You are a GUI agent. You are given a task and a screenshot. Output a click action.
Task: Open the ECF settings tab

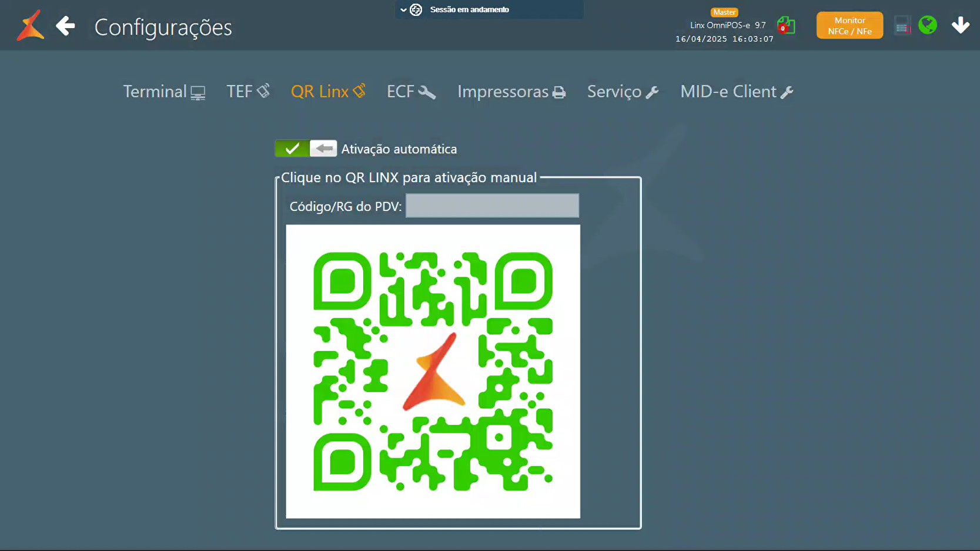pos(411,92)
